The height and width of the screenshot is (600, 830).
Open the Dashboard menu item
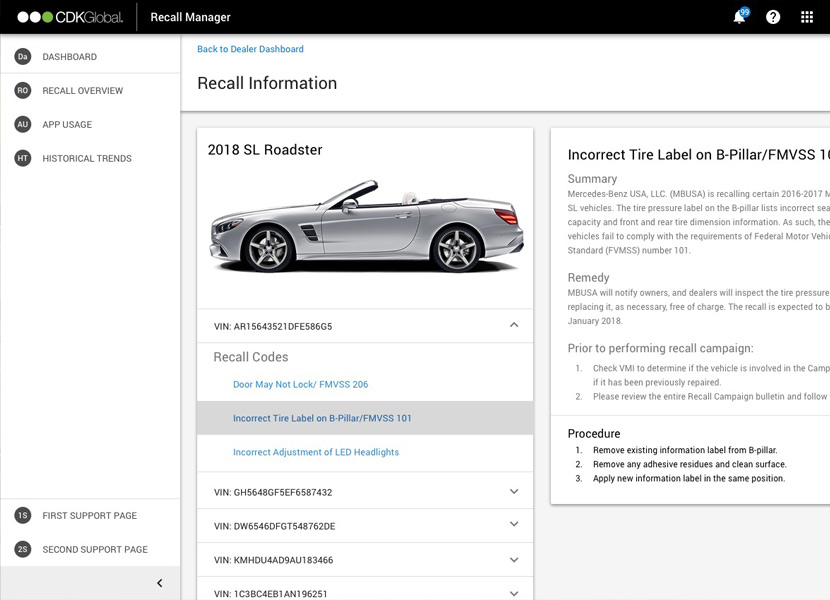pos(90,57)
